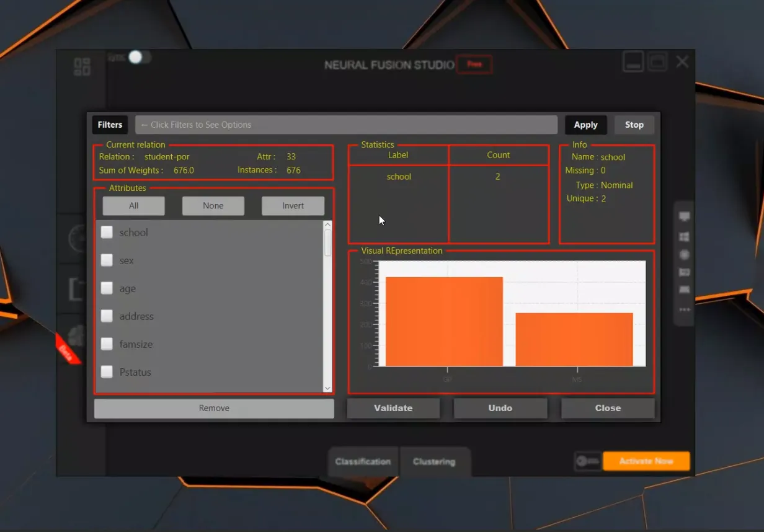
Task: Click the attributes list scroll up arrow
Action: [x=328, y=224]
